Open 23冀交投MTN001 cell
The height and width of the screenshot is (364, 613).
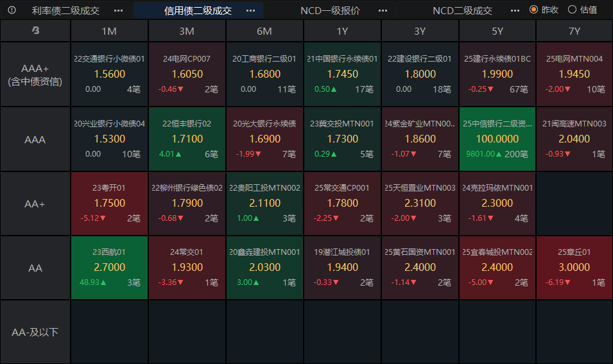[343, 139]
